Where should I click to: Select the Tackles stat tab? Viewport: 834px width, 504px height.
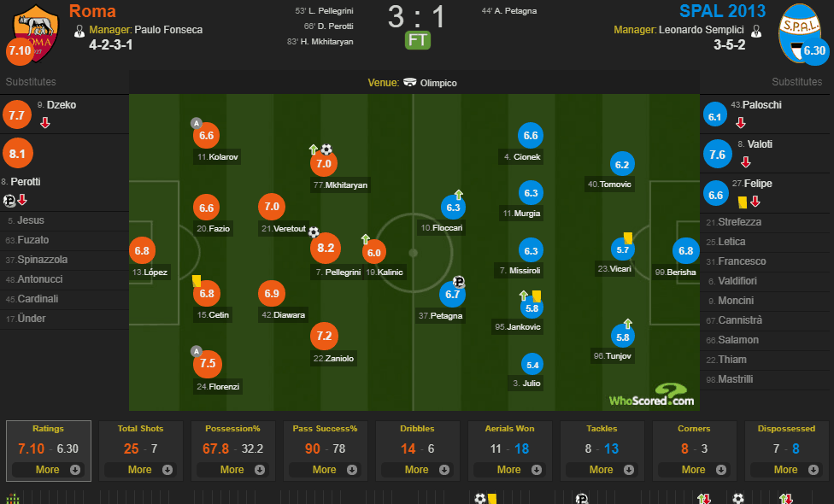[x=602, y=451]
